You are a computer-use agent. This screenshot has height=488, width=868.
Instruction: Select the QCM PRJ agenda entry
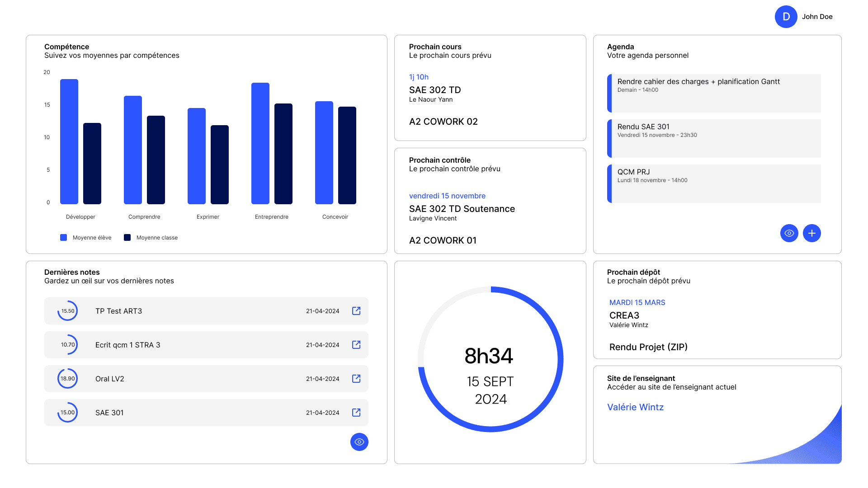[x=714, y=183]
